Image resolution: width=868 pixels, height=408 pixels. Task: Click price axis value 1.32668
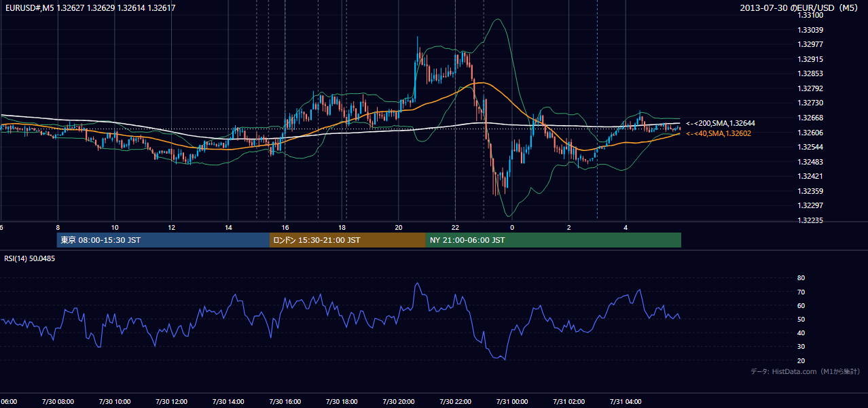click(x=810, y=118)
